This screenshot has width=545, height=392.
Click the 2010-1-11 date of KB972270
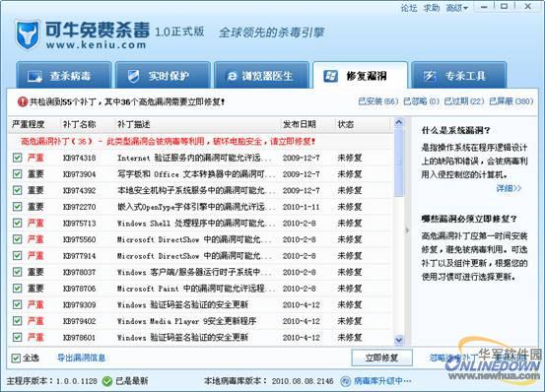coord(301,207)
